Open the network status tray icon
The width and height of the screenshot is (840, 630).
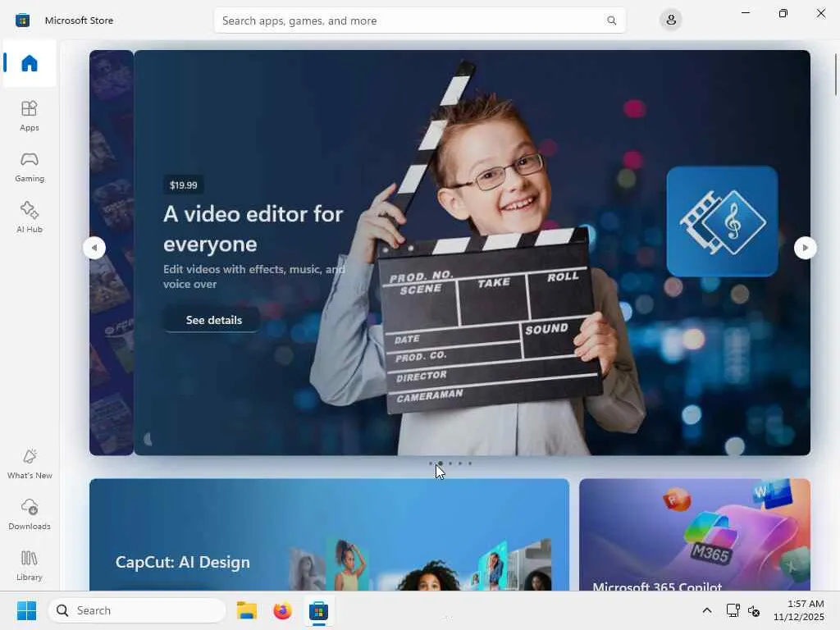tap(733, 610)
